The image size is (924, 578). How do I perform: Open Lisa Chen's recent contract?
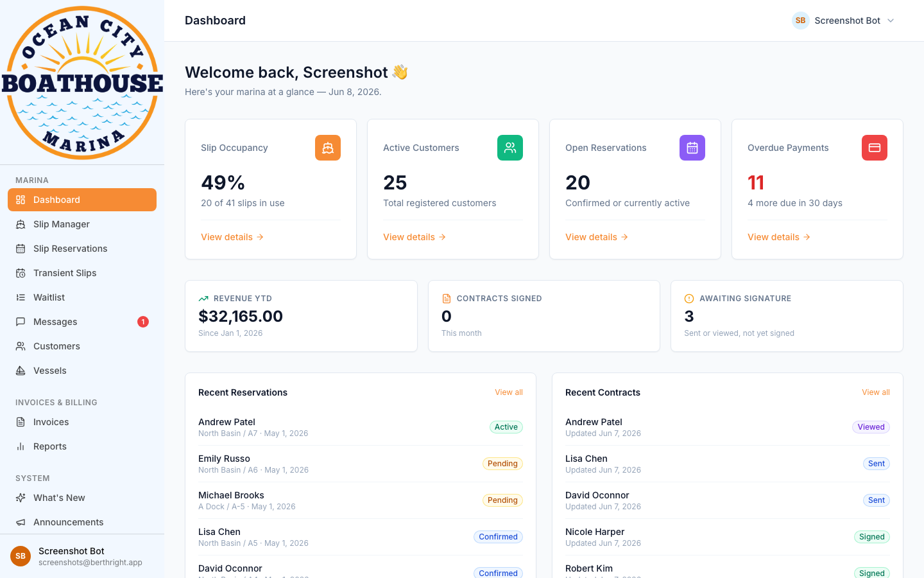coord(728,464)
